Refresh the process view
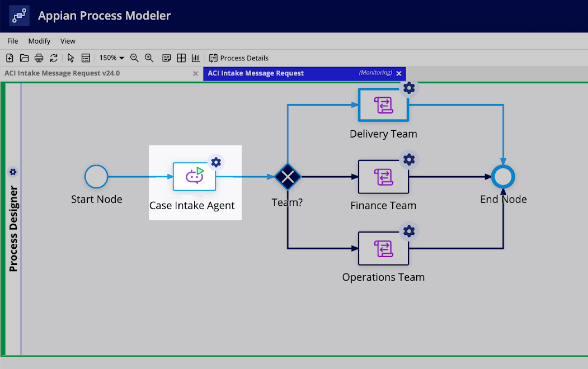 coord(54,58)
